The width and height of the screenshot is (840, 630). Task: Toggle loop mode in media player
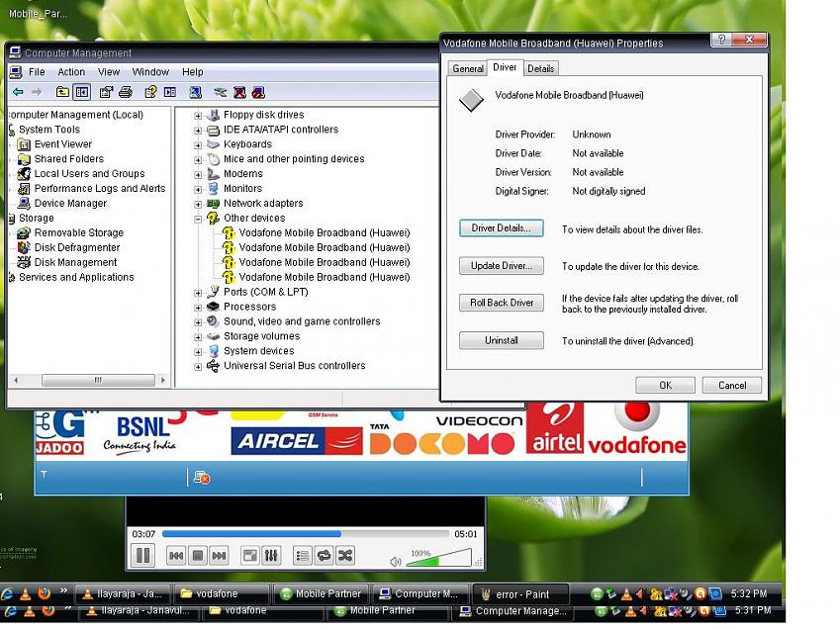[324, 556]
